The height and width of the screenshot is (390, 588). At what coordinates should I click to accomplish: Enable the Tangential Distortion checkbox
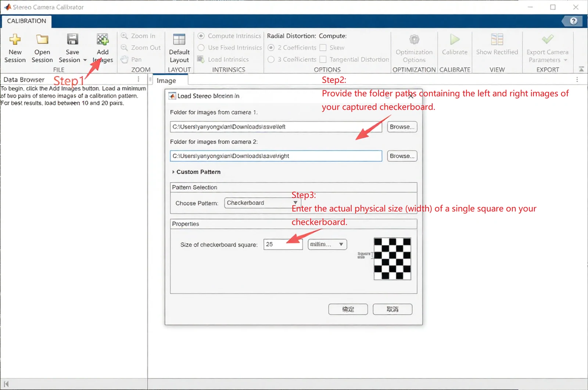point(323,59)
